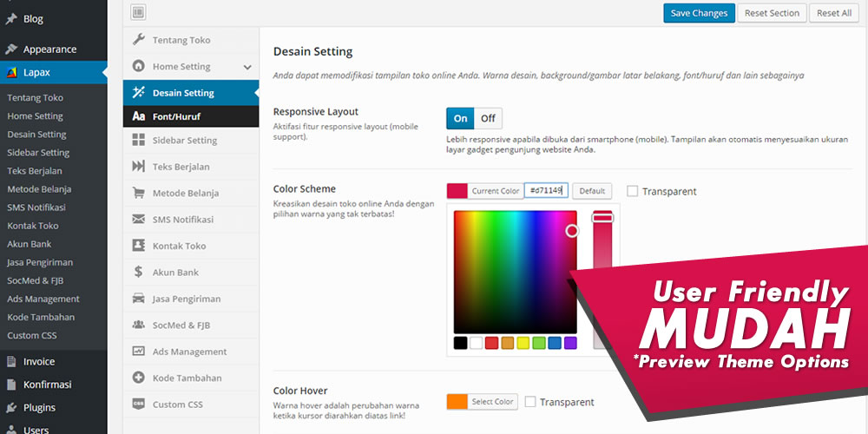
Task: Click the grid icon for Sidebar Setting
Action: 138,140
